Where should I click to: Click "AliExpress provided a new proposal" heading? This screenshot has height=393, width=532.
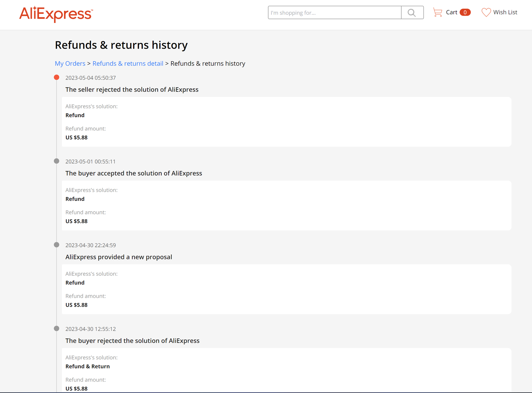pyautogui.click(x=119, y=257)
